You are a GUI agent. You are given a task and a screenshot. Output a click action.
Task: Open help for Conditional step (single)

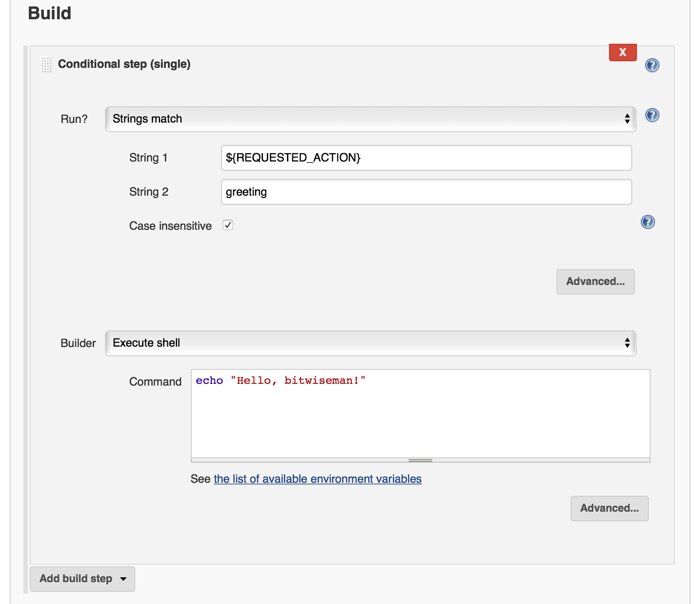[652, 65]
